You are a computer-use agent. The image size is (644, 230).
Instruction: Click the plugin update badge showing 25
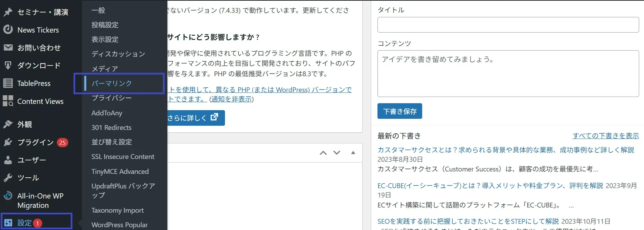tap(62, 142)
